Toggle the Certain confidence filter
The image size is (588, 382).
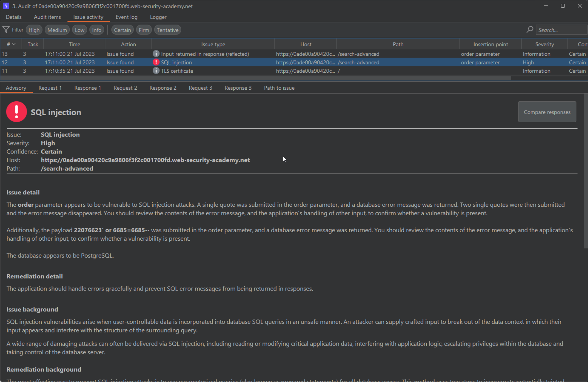(x=122, y=30)
